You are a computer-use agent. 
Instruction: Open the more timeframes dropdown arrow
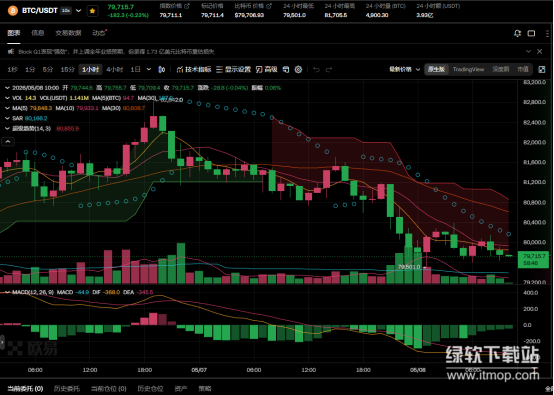149,69
